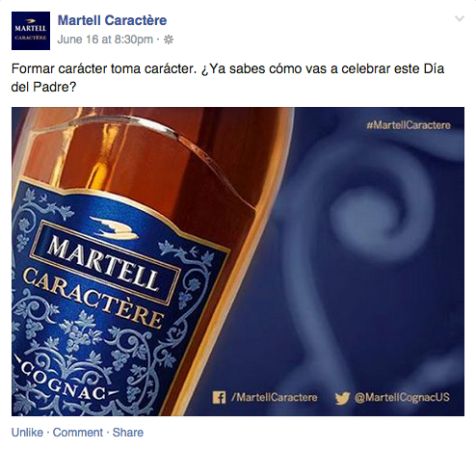Click the Martell Caractère profile picture
The image size is (476, 449).
(x=31, y=31)
